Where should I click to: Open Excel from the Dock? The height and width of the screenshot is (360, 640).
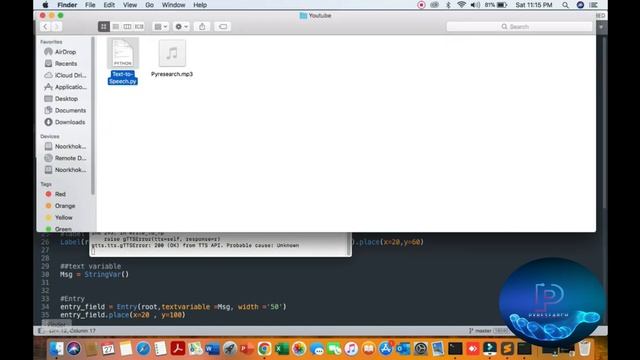[282, 349]
